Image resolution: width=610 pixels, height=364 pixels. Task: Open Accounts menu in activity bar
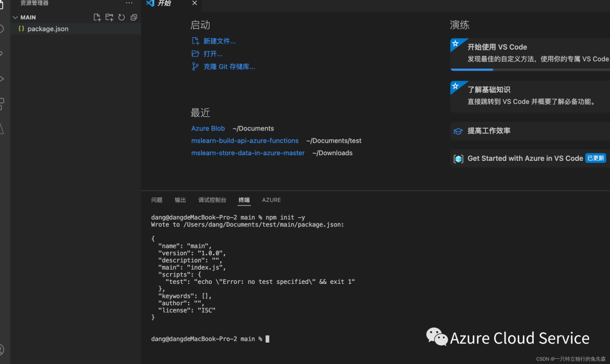(x=2, y=350)
